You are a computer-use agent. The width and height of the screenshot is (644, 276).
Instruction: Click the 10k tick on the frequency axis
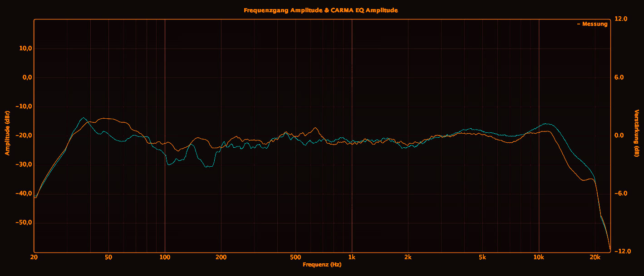coord(539,257)
